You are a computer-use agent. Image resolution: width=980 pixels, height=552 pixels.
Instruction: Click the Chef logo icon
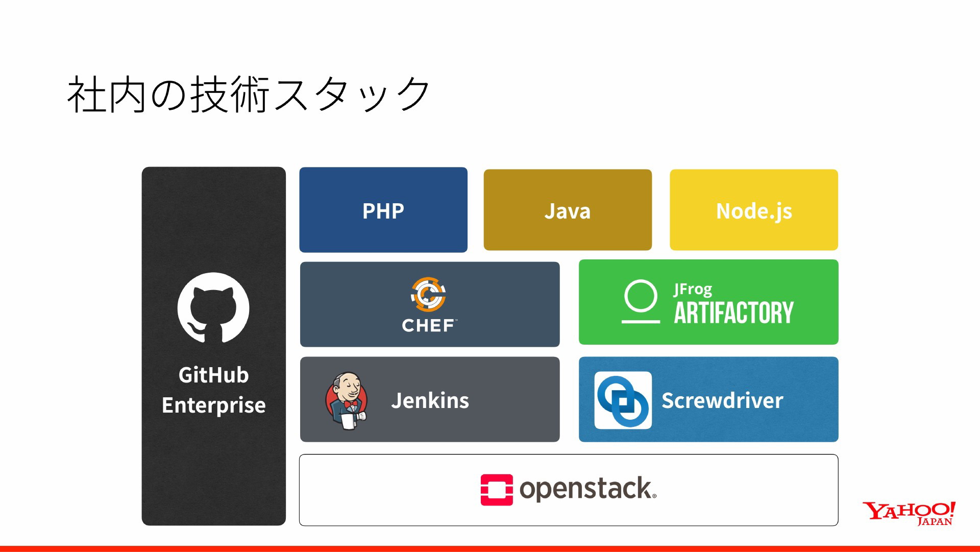point(429,294)
